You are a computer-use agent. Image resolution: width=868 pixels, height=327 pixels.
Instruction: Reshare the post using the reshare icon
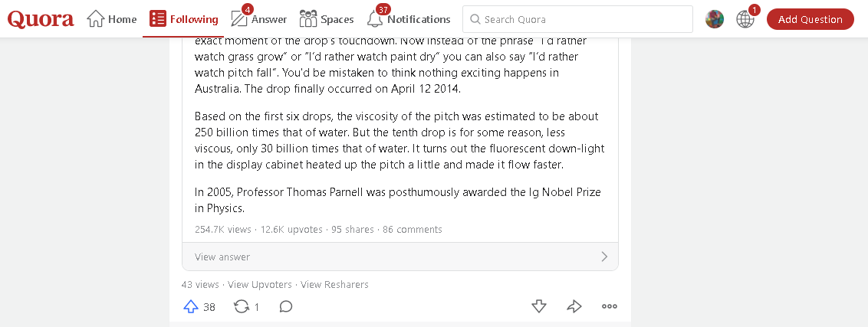[x=242, y=306]
